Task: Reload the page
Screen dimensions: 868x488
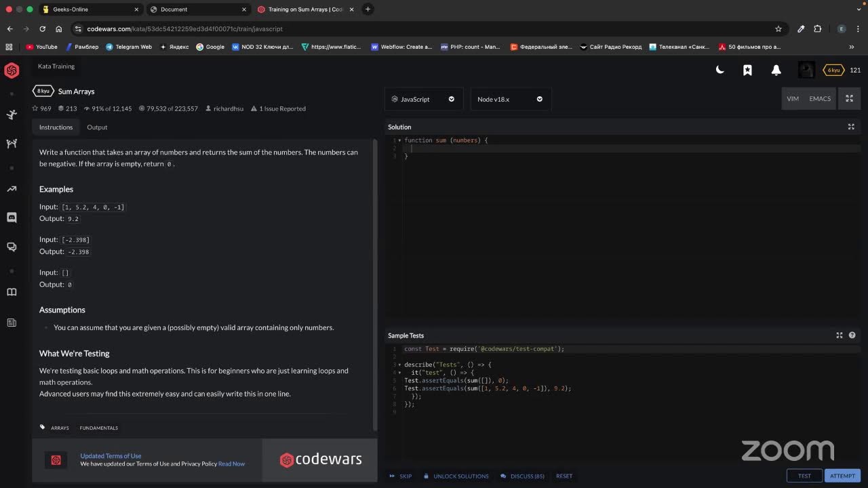Action: pyautogui.click(x=42, y=28)
